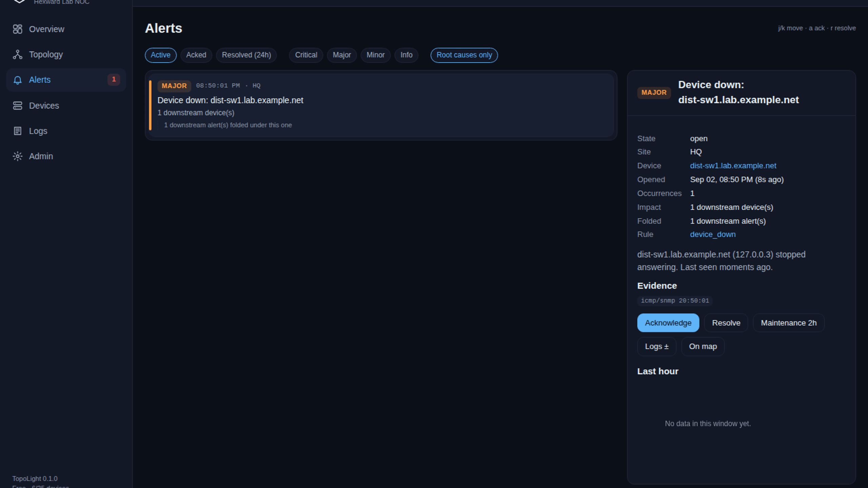868x488 pixels.
Task: Toggle the Active status filter
Action: [160, 55]
